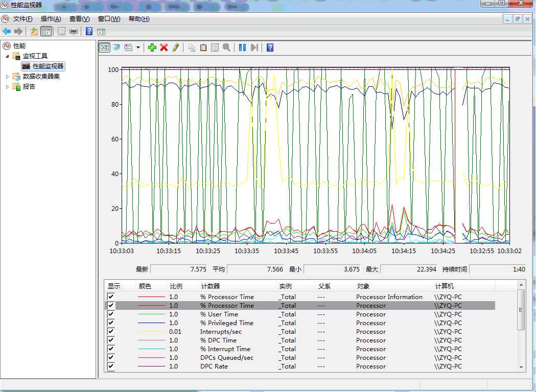536x392 pixels.
Task: Click the paste counter list clipboard icon
Action: coord(203,47)
